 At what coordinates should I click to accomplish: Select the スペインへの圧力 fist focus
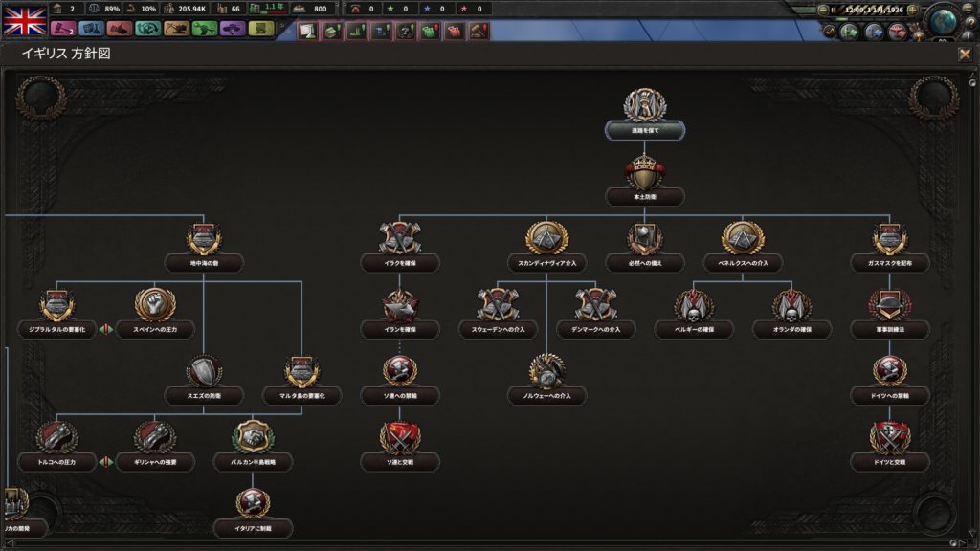155,313
